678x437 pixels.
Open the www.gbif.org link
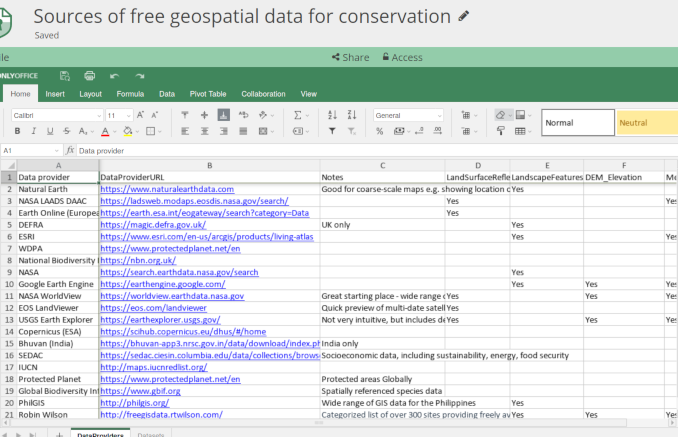coord(140,391)
